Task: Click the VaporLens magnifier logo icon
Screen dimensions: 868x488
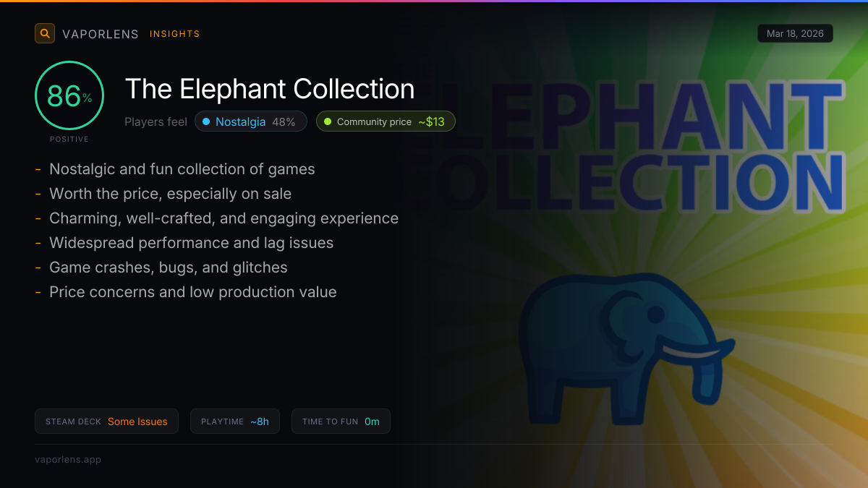Action: 45,33
